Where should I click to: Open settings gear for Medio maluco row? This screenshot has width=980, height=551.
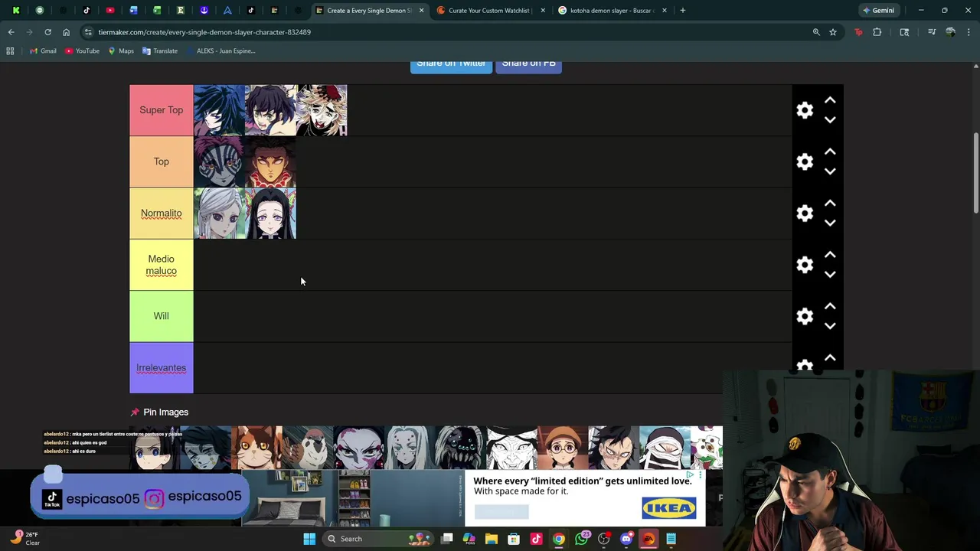[804, 265]
